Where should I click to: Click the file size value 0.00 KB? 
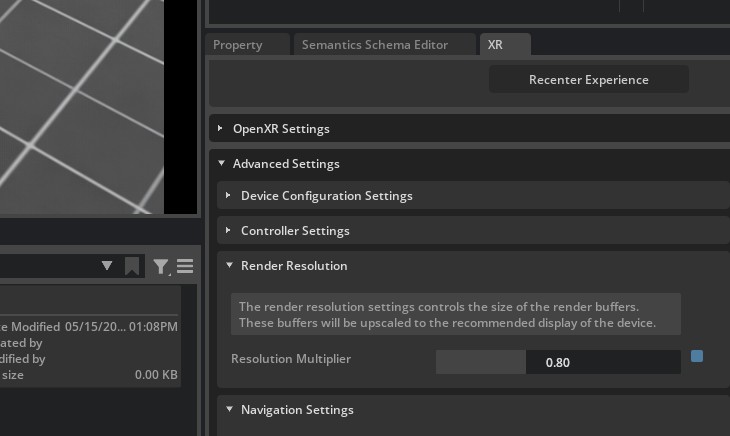click(x=156, y=375)
